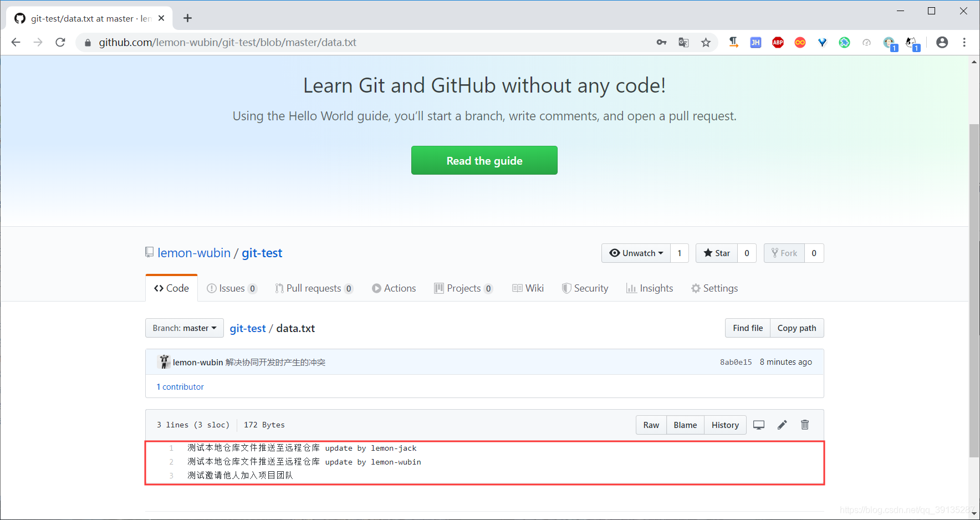
Task: Close the git-test/data.txt tab
Action: 161,18
